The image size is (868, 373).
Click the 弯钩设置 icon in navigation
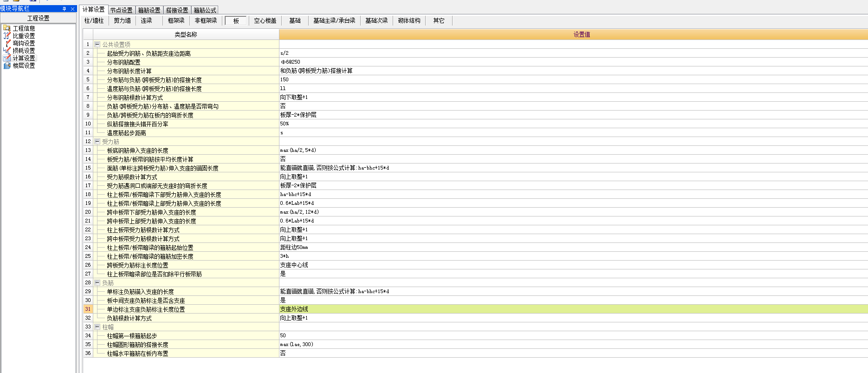tap(7, 43)
